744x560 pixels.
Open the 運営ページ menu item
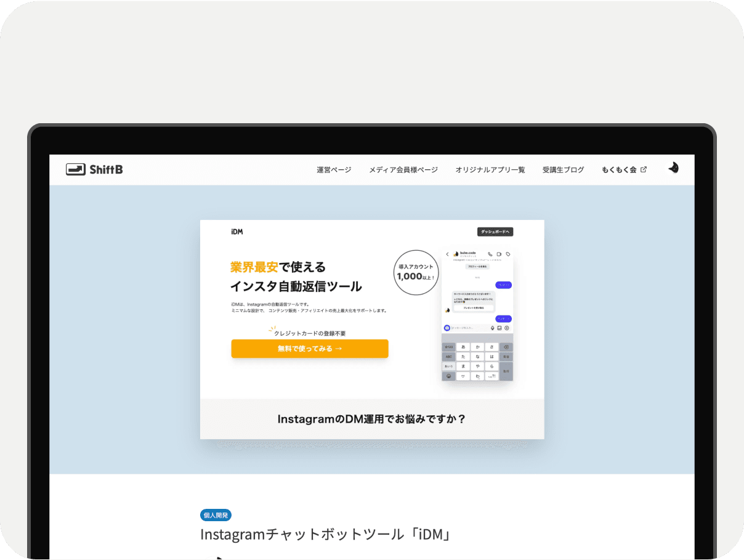[333, 169]
